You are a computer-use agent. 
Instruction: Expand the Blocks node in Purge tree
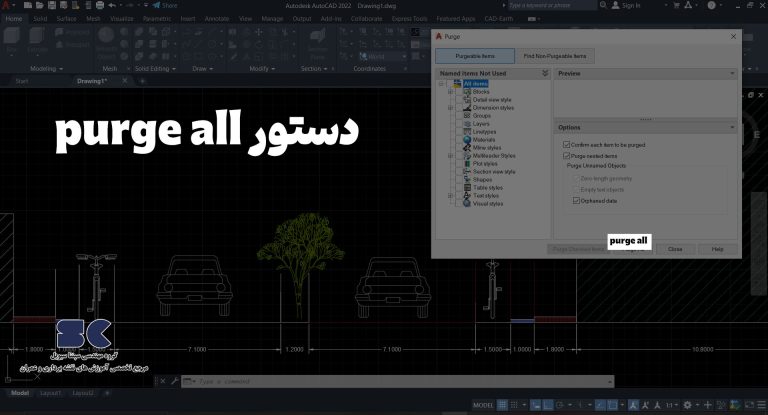coord(451,92)
